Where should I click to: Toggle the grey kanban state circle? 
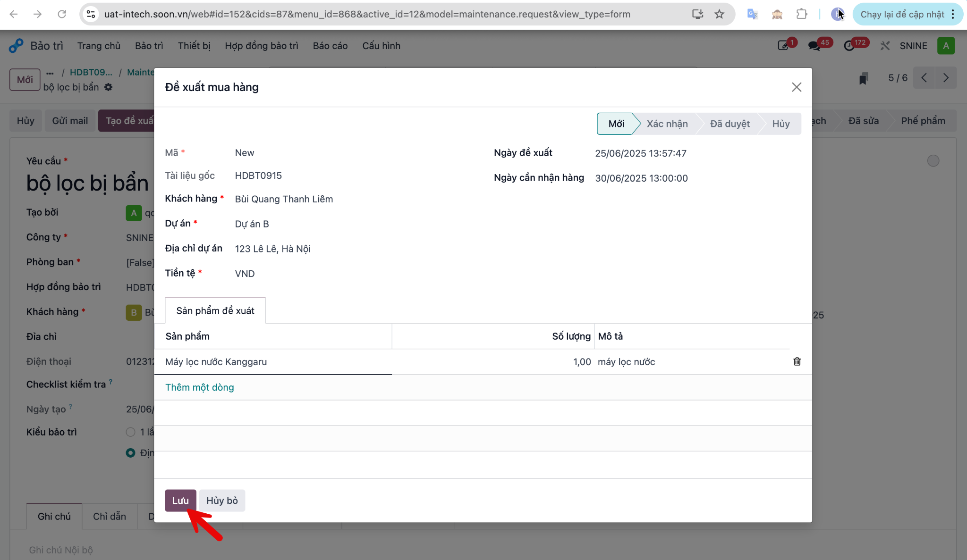[933, 161]
